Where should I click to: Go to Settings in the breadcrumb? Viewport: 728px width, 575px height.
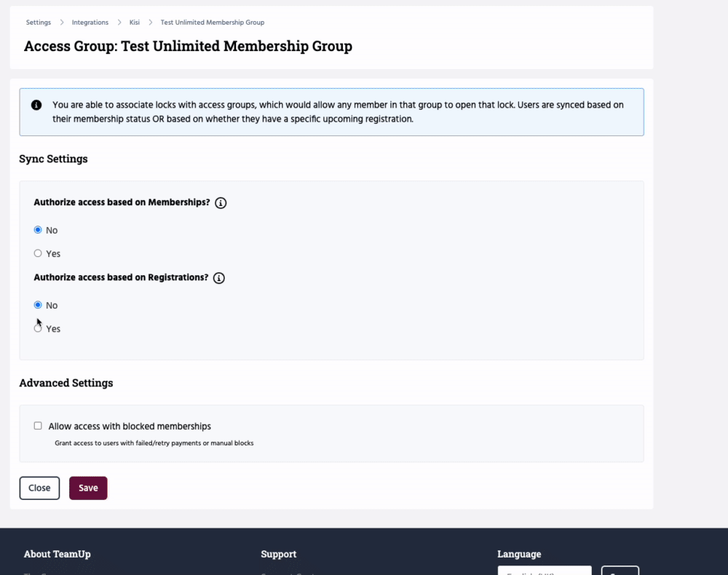[x=39, y=23]
